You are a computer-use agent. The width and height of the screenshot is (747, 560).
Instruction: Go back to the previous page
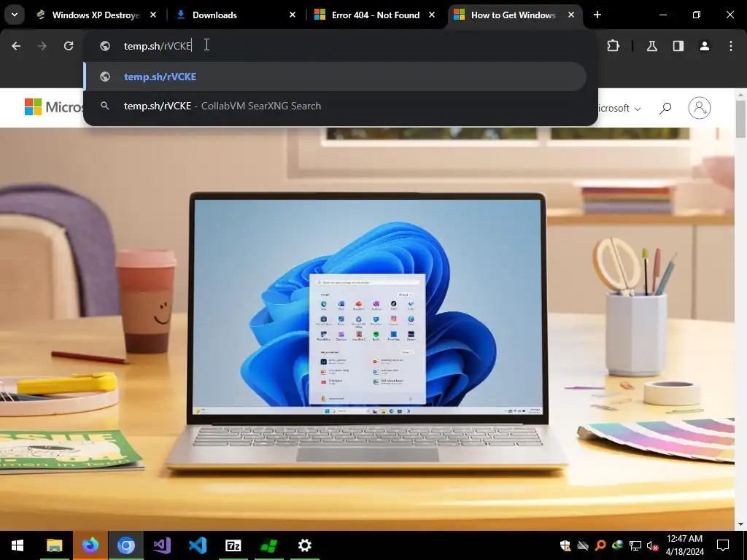click(16, 46)
